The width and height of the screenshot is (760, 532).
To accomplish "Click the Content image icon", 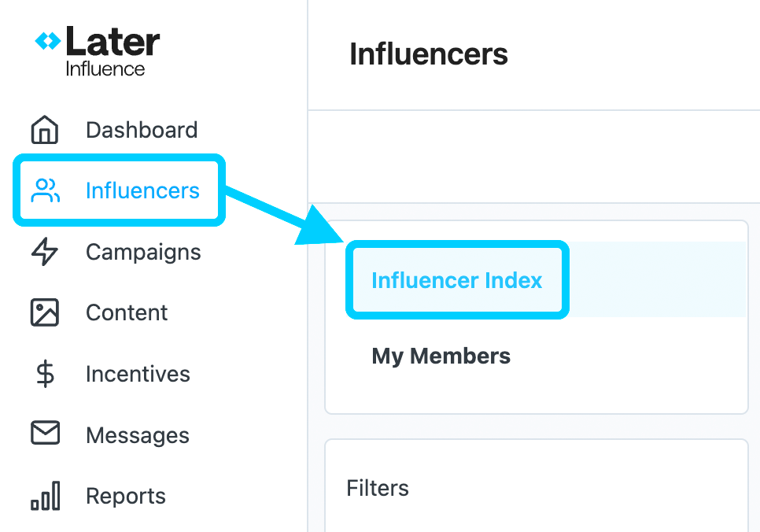I will (45, 312).
